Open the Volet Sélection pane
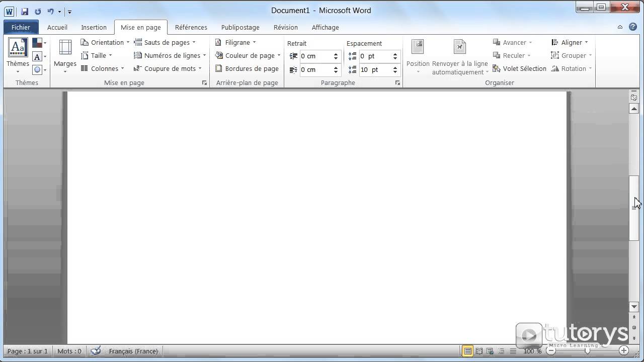The image size is (644, 362). click(x=519, y=68)
